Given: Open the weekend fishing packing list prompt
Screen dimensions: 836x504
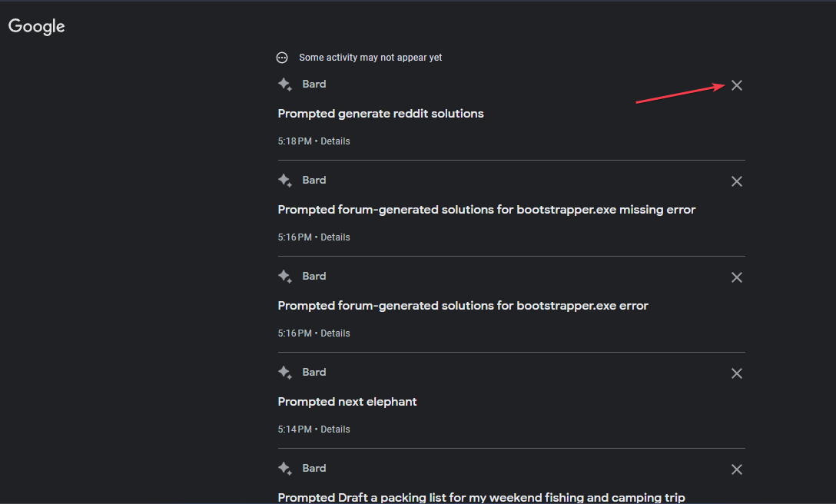Looking at the screenshot, I should (x=481, y=497).
